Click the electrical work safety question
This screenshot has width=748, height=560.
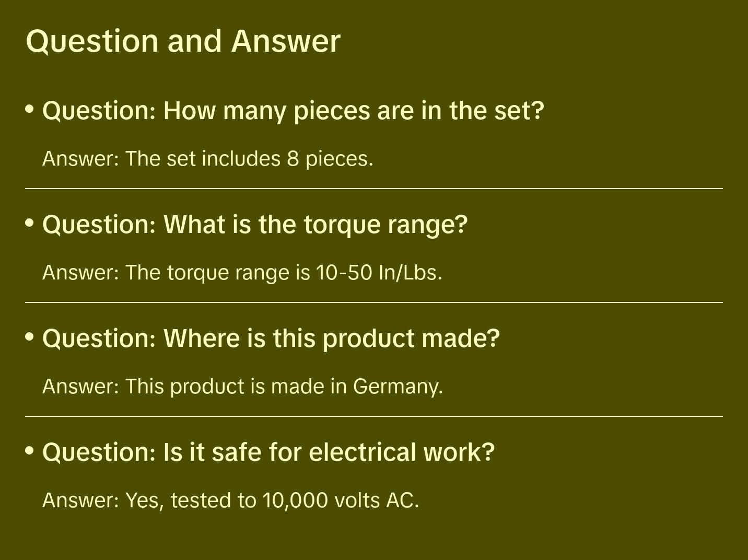tap(268, 452)
